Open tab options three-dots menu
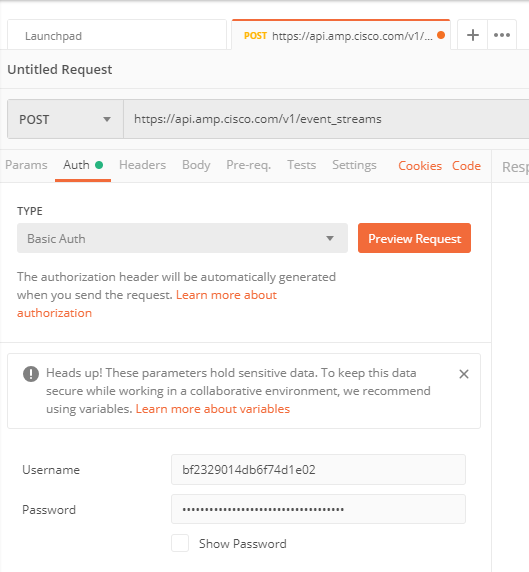Image resolution: width=529 pixels, height=572 pixels. point(502,35)
